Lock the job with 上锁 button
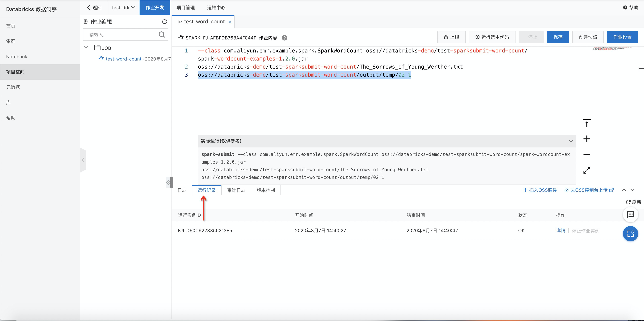Image resolution: width=644 pixels, height=321 pixels. 451,37
